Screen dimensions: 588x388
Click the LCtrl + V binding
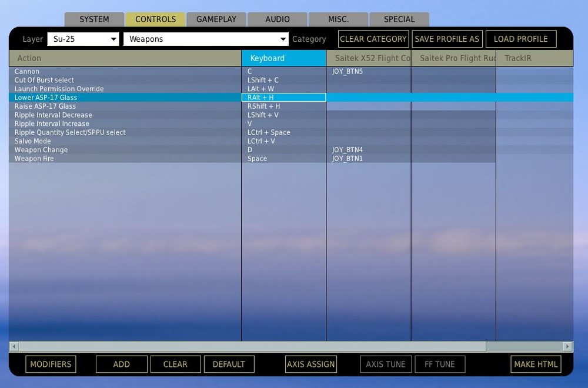284,141
